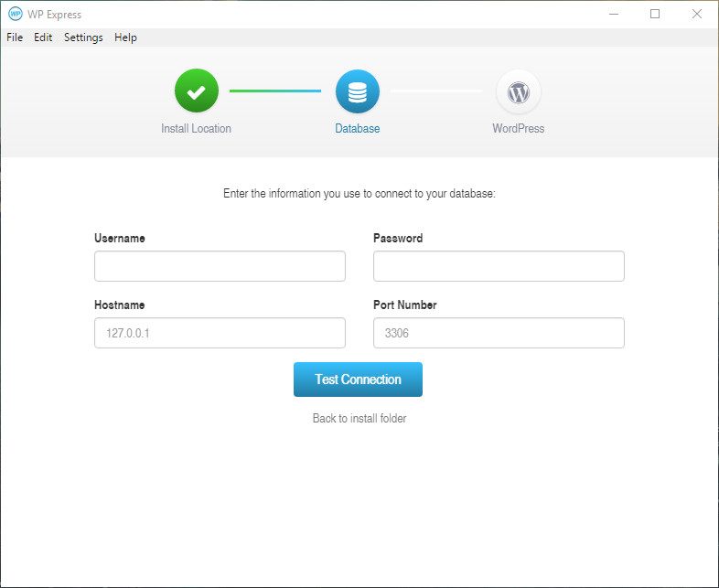719x588 pixels.
Task: Click the Hostname field label
Action: tap(119, 305)
